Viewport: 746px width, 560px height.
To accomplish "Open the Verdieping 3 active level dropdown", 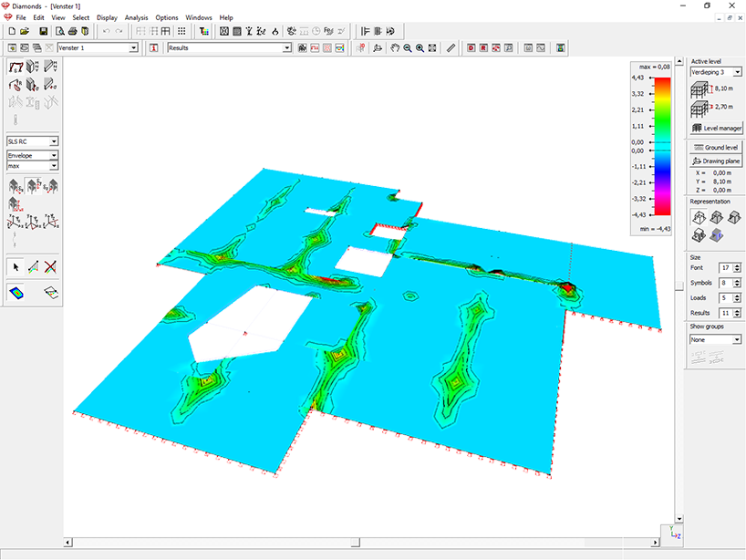I will click(738, 72).
